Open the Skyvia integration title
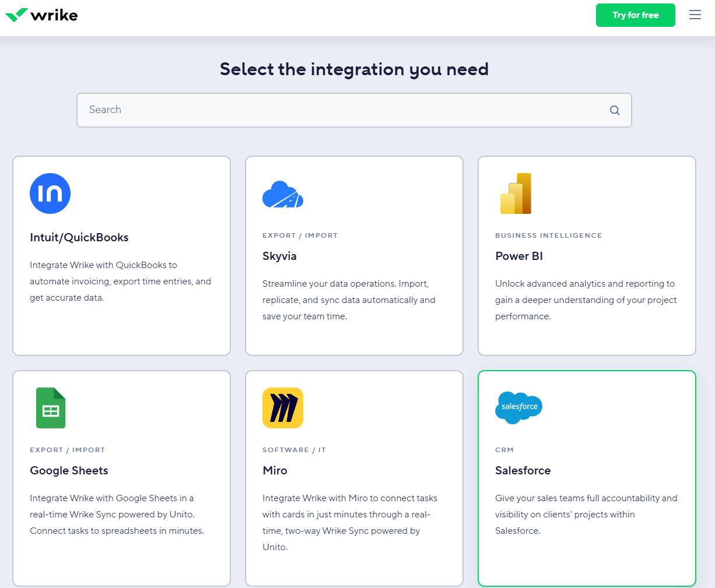 [x=279, y=256]
